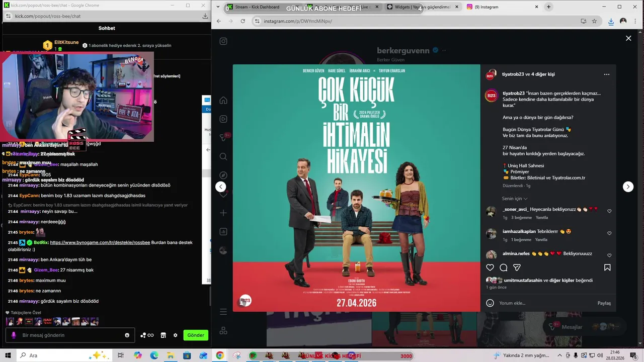
Task: Open the Instagram logo in the sidebar
Action: click(x=223, y=41)
